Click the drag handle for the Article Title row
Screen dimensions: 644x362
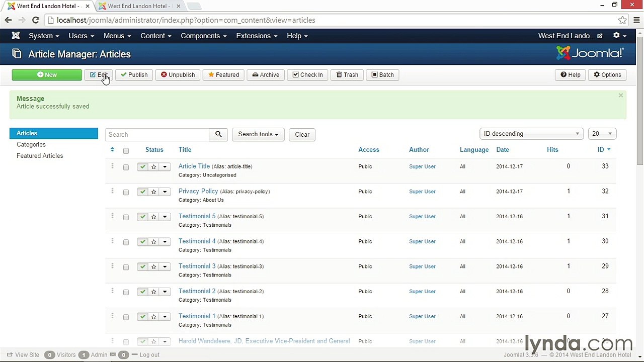point(112,166)
